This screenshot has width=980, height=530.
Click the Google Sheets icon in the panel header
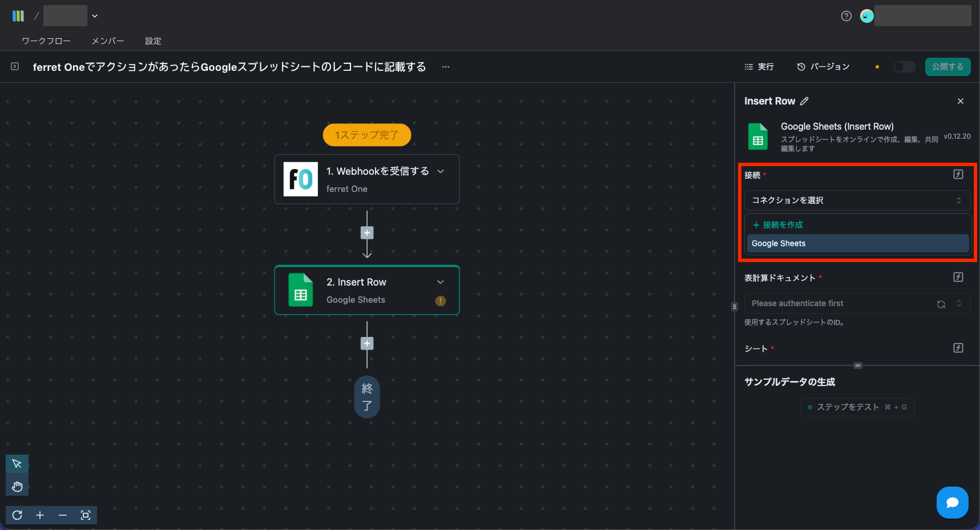758,136
